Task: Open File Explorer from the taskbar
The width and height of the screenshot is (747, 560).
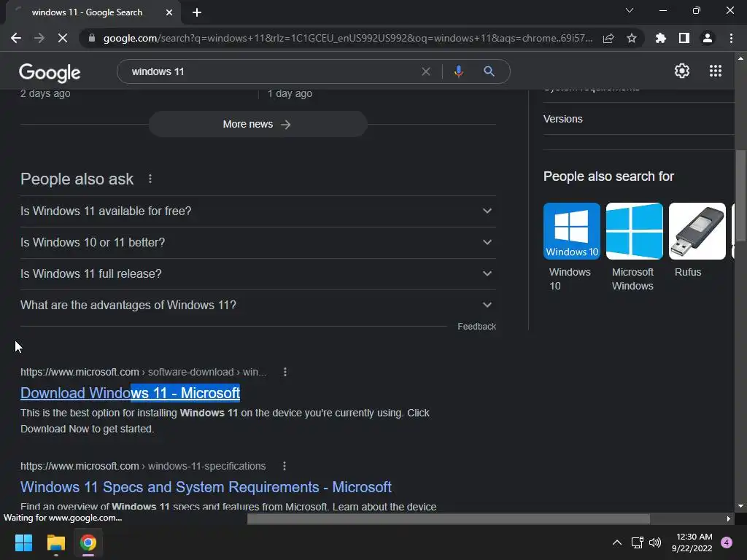Action: coord(55,542)
